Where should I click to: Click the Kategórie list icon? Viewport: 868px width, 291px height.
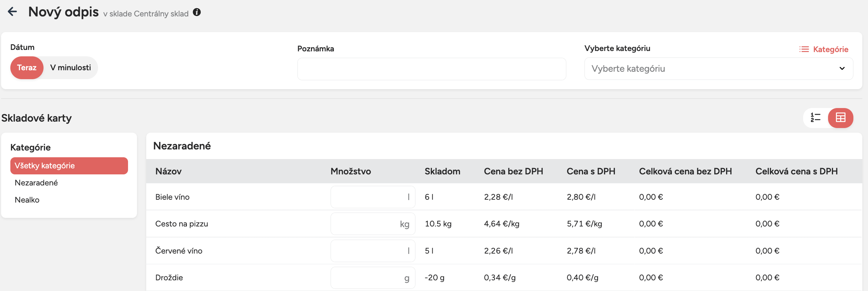point(804,49)
